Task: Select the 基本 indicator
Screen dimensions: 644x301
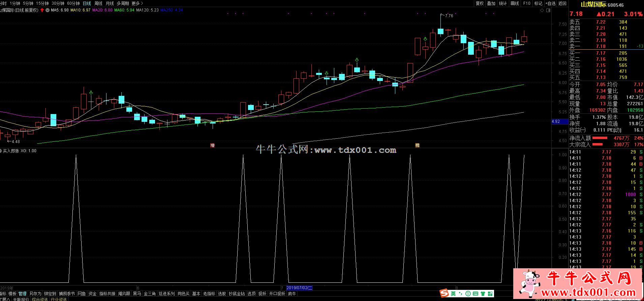Action: coord(196,294)
